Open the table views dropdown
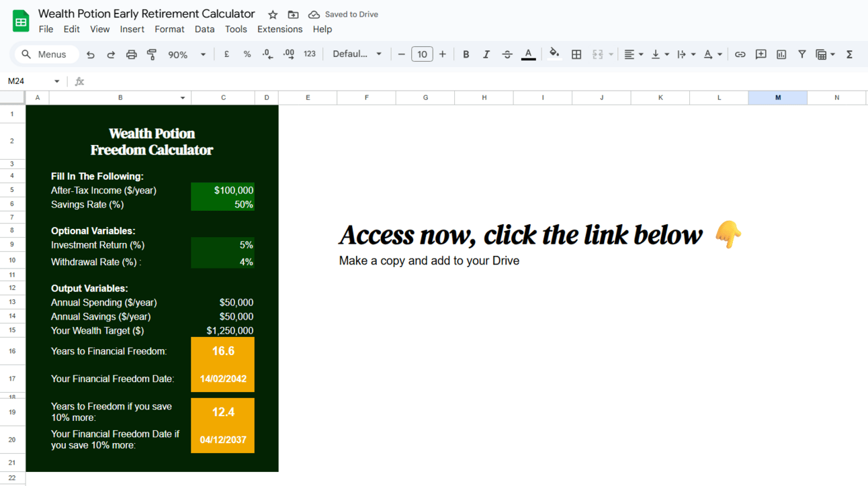This screenshot has height=486, width=868. pos(825,54)
